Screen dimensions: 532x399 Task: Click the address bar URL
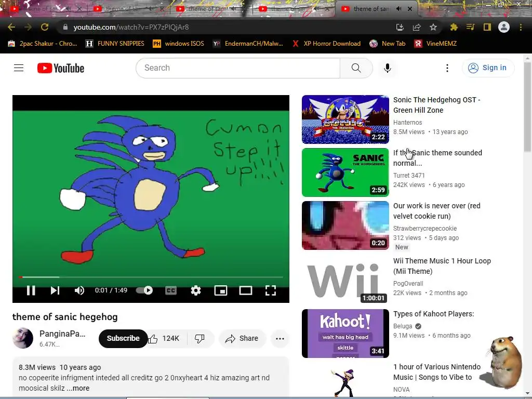(x=131, y=27)
